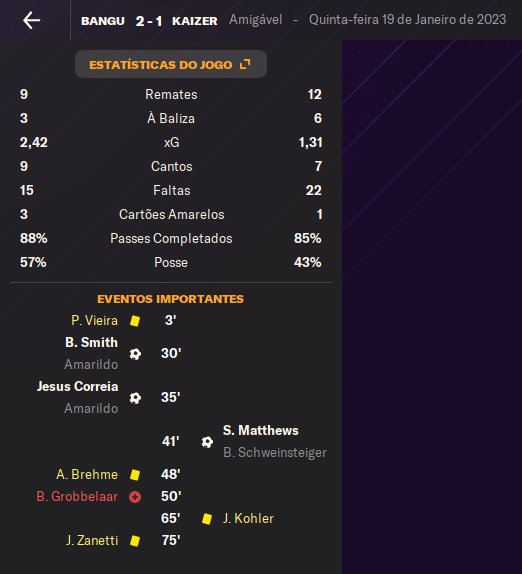
Task: Select S. Matthews player name
Action: [x=261, y=430]
